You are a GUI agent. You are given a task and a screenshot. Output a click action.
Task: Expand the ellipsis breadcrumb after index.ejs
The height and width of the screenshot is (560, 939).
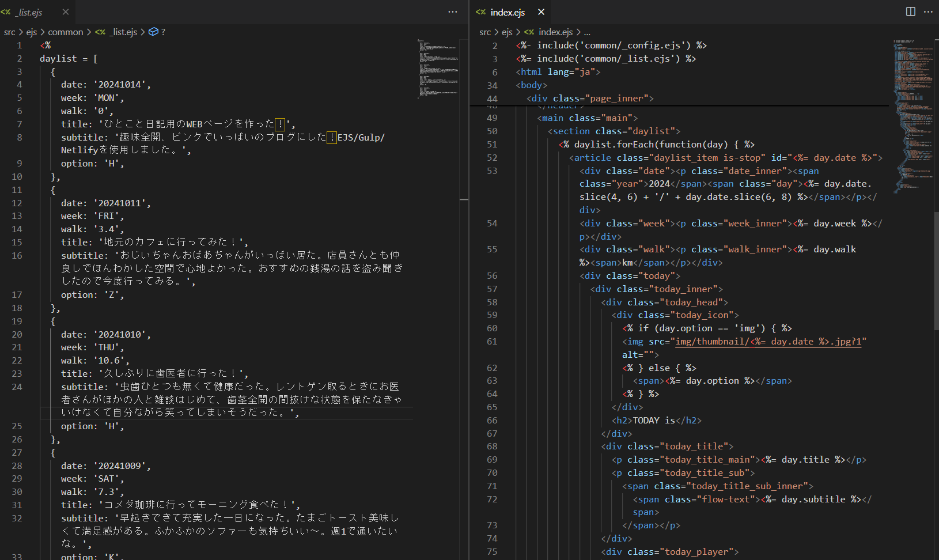pos(587,32)
